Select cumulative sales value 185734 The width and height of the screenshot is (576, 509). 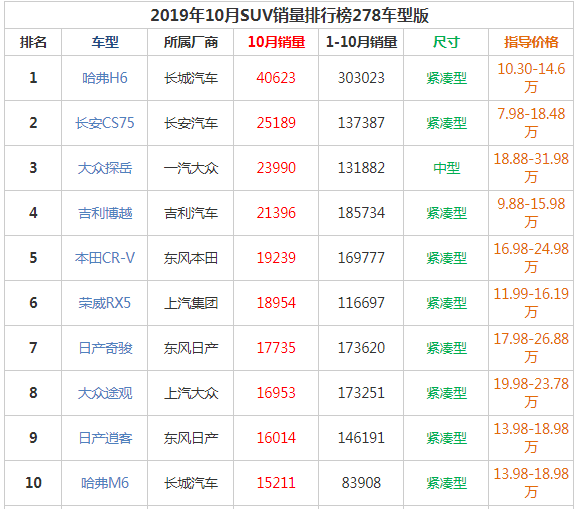[x=361, y=213]
